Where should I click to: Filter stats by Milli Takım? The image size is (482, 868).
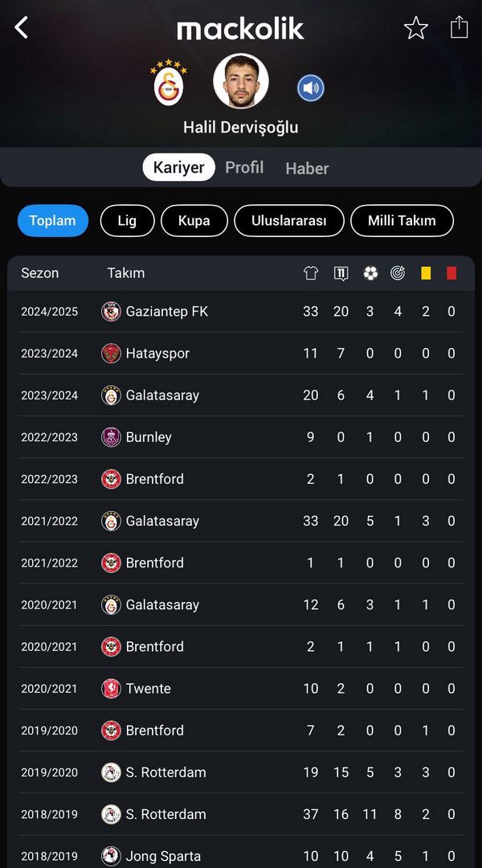[402, 221]
